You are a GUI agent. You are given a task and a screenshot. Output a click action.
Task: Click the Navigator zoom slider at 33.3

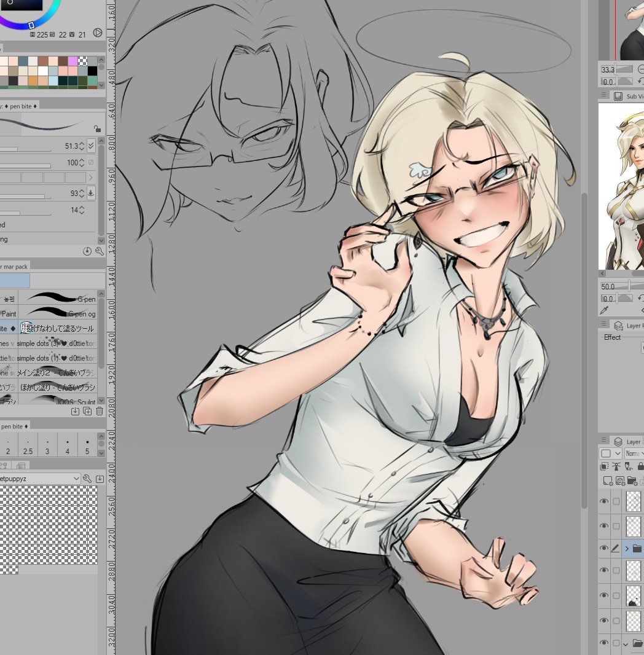point(618,69)
